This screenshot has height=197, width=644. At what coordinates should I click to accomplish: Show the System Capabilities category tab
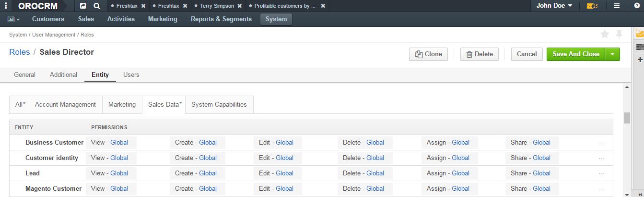point(219,105)
